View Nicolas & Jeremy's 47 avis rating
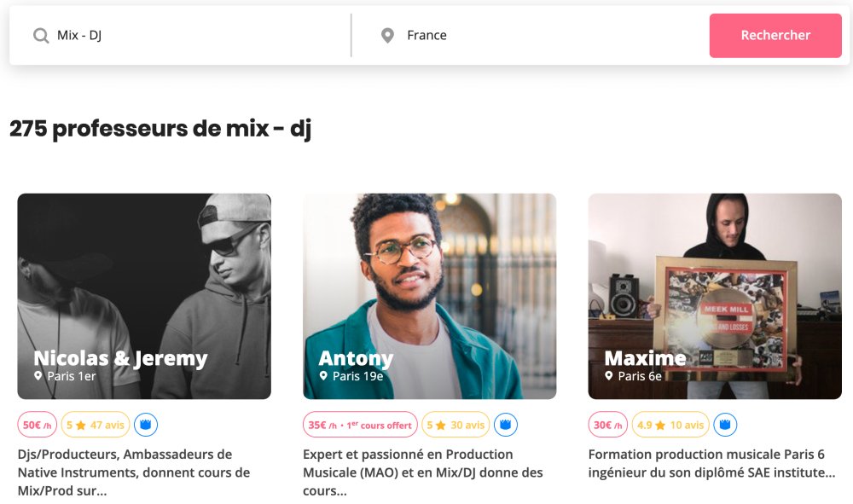853x504 pixels. (x=96, y=425)
